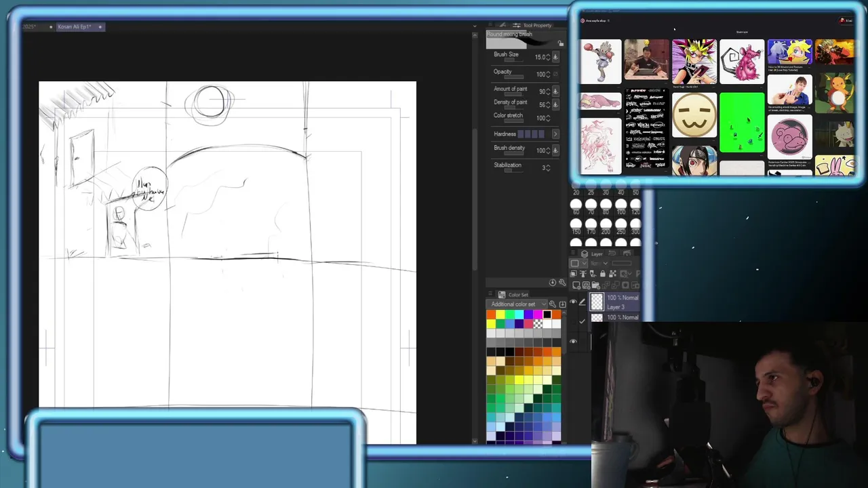The width and height of the screenshot is (868, 488).
Task: Click the Color stretch slider
Action: tap(513, 121)
